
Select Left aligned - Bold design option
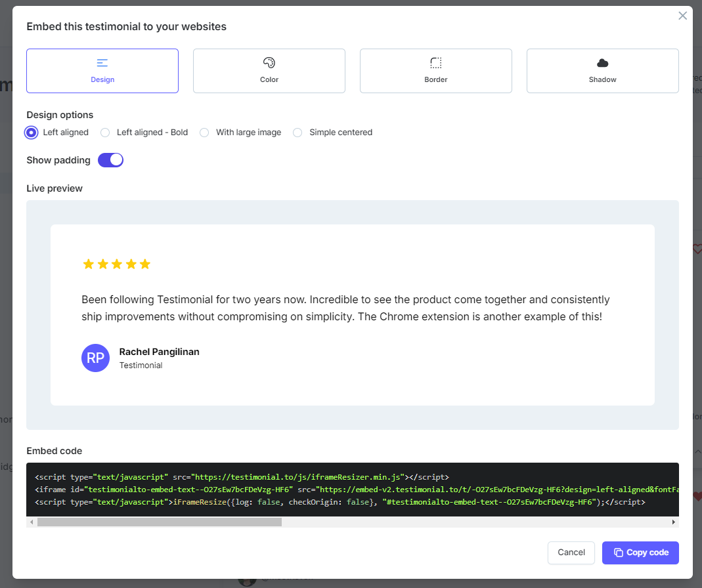point(105,133)
